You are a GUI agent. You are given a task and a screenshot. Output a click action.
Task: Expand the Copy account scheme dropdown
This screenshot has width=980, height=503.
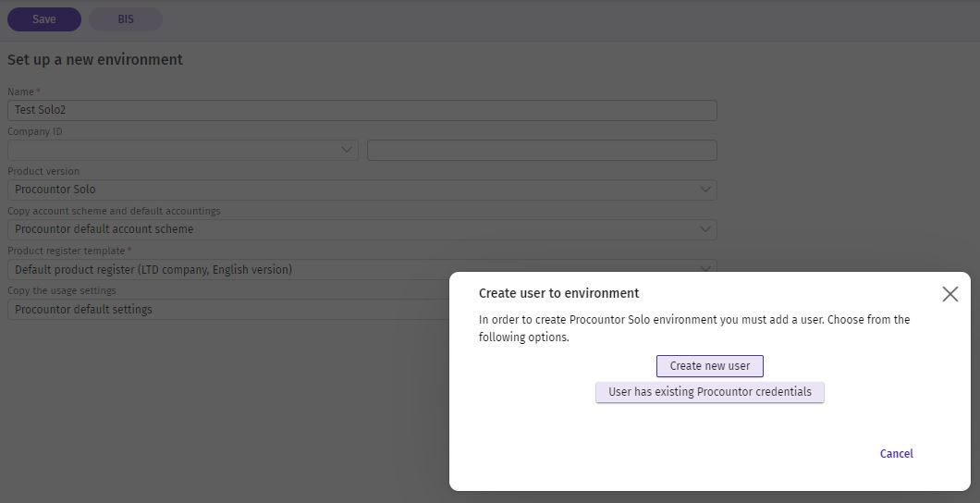tap(361, 230)
